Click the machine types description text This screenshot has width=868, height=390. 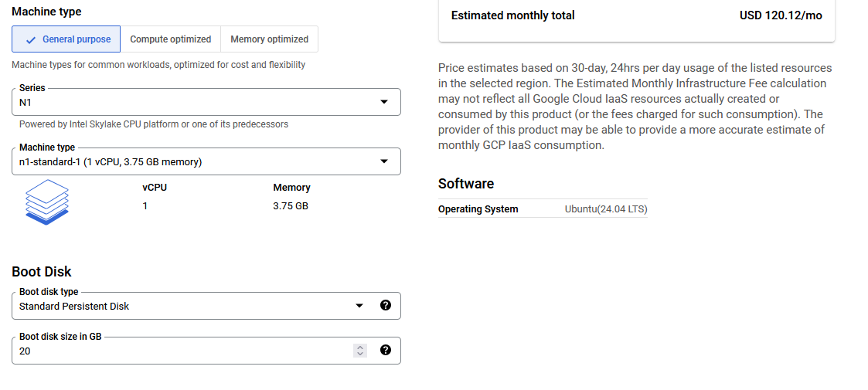(158, 65)
